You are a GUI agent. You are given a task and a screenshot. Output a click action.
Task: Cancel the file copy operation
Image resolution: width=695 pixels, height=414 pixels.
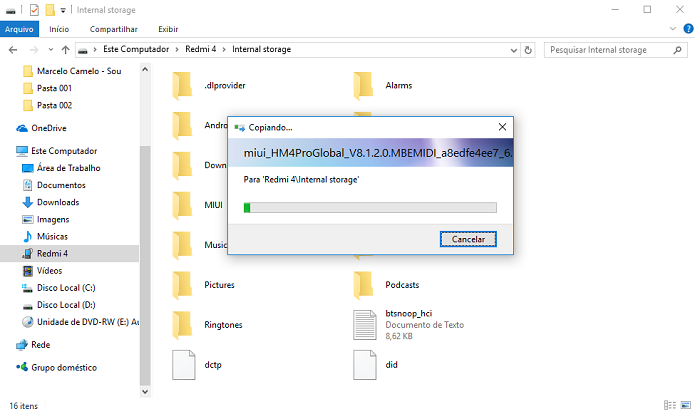[x=468, y=239]
